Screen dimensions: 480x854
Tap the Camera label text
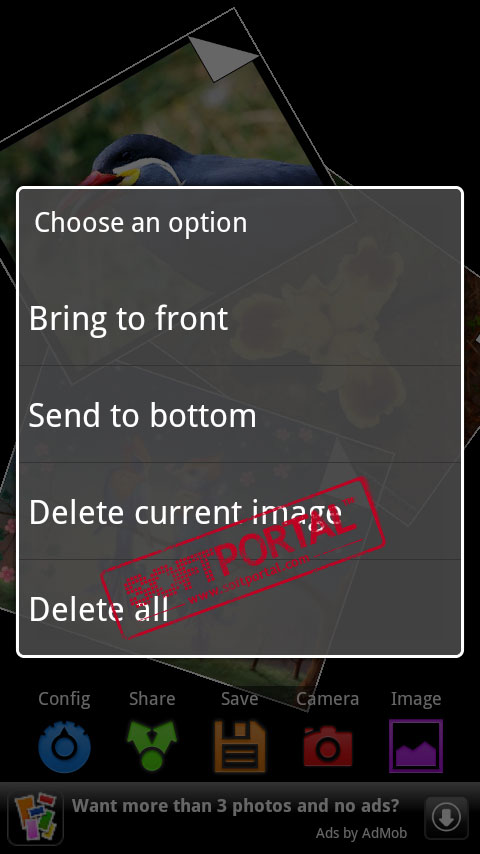click(327, 699)
